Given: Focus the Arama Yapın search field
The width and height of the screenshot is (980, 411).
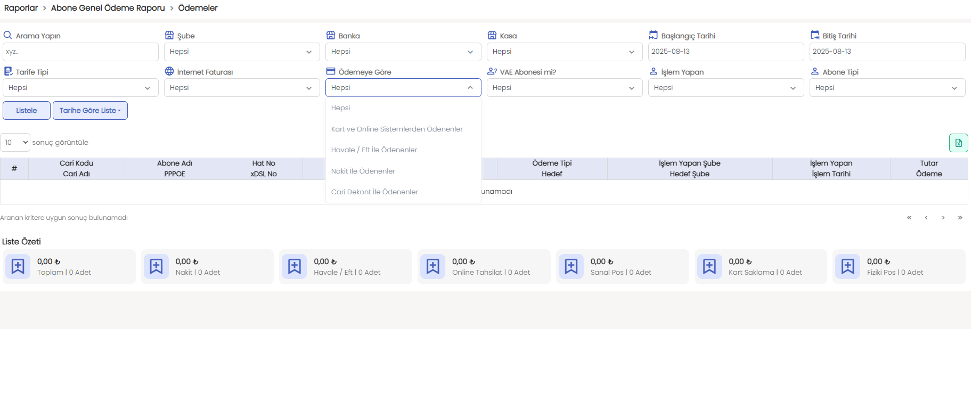Looking at the screenshot, I should point(80,52).
